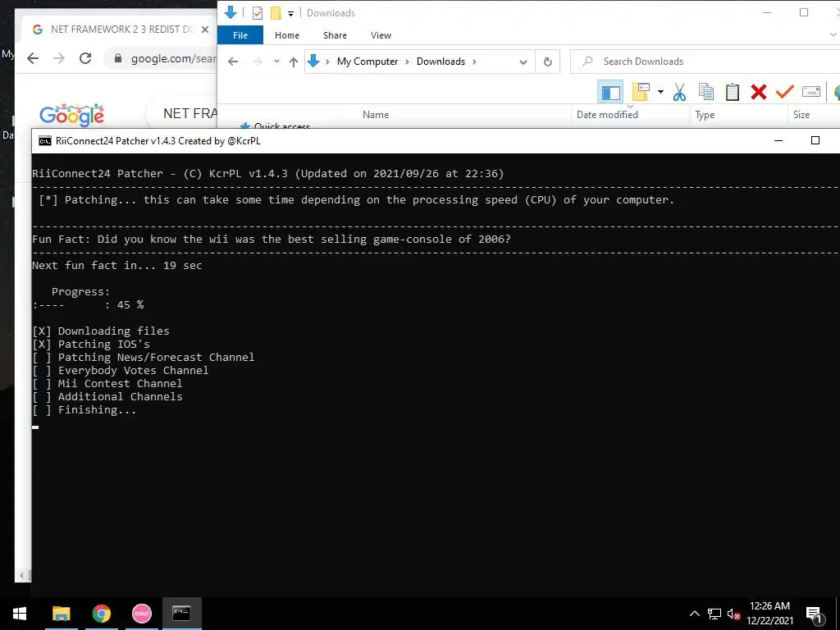This screenshot has width=840, height=630.
Task: Close the NET FRAMEWORK Chrome tab
Action: (204, 30)
